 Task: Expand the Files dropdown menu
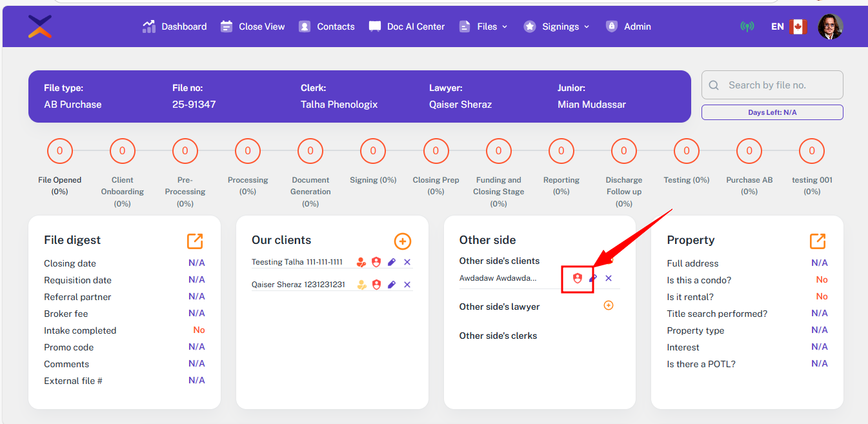[x=483, y=26]
